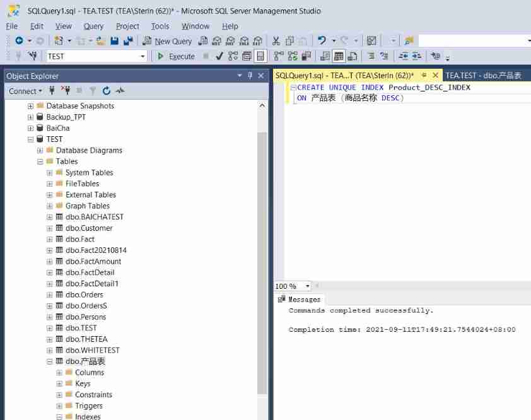Select the Database Diagrams folder
531x420 pixels.
click(x=89, y=150)
